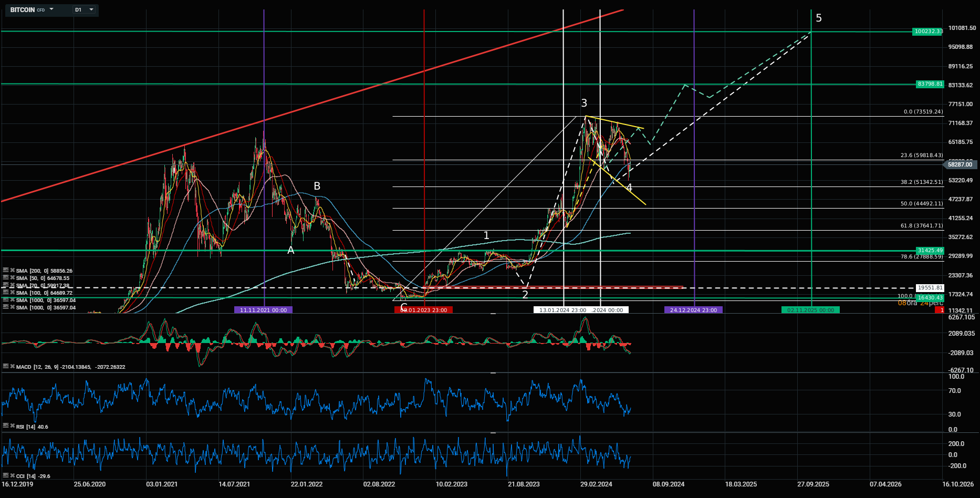Open MACD indicator settings icon
980x498 pixels.
click(x=6, y=367)
